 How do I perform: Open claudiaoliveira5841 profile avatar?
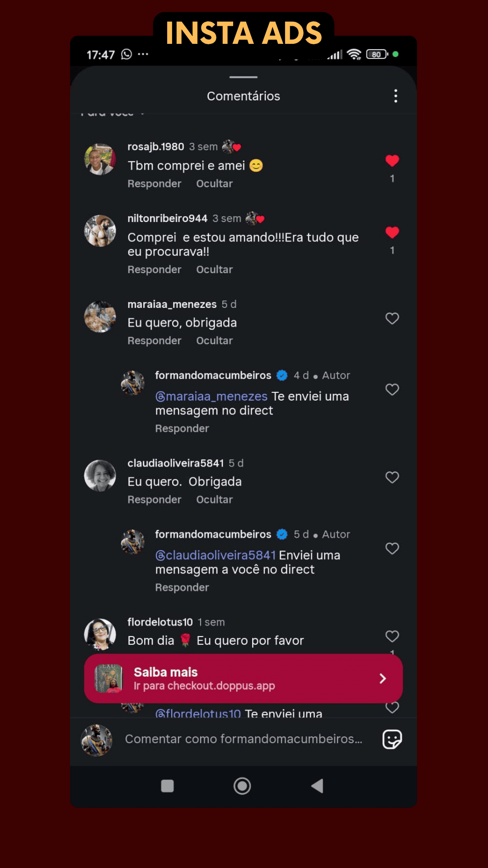pyautogui.click(x=100, y=476)
